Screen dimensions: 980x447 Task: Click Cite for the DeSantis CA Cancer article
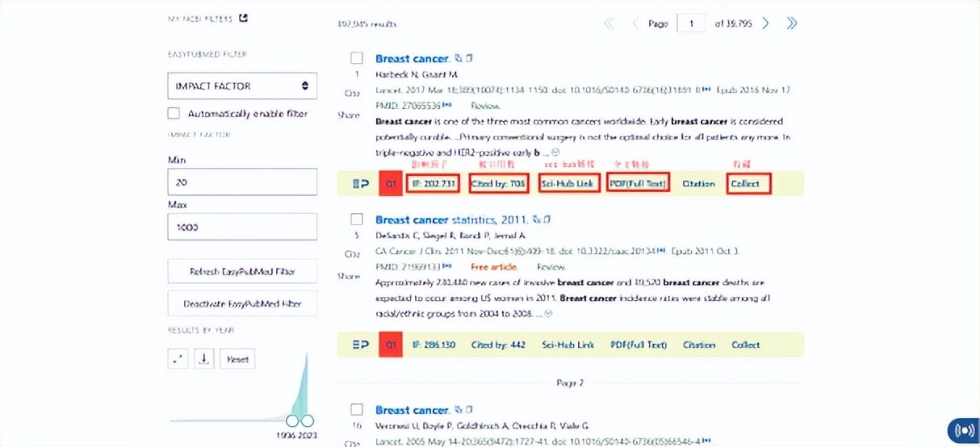coord(351,254)
